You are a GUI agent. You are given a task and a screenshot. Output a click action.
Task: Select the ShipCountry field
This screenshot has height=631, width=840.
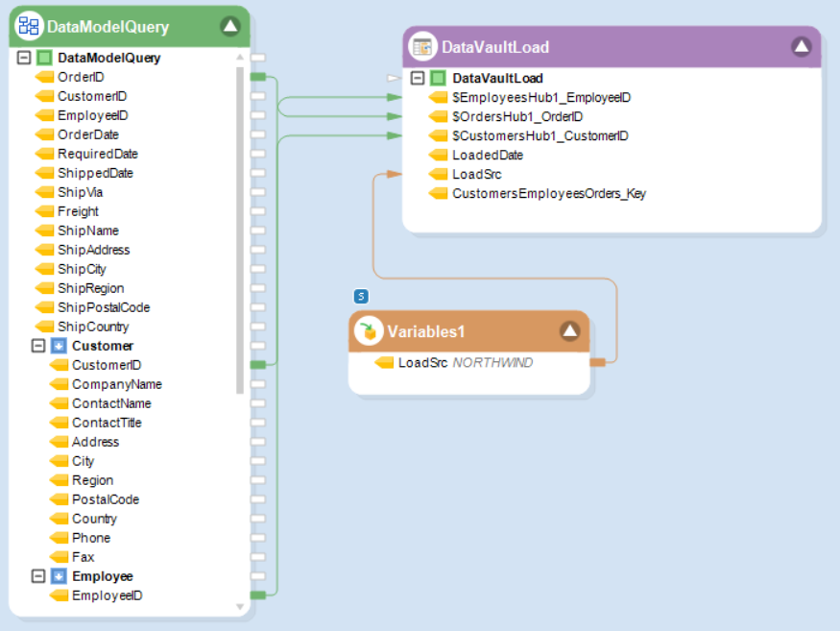91,327
